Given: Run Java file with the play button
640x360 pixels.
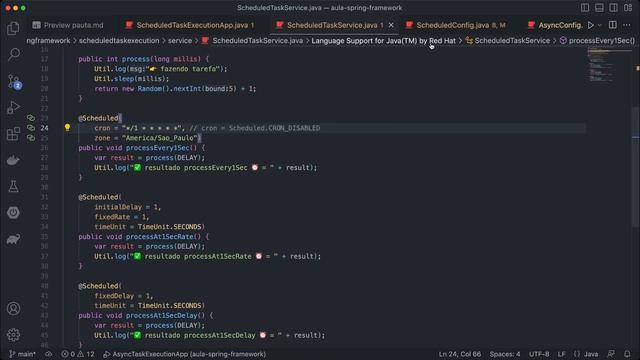Looking at the screenshot, I should tap(590, 25).
